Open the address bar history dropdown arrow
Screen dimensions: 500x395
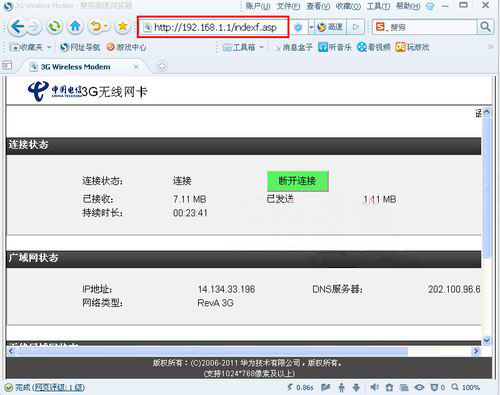[311, 27]
